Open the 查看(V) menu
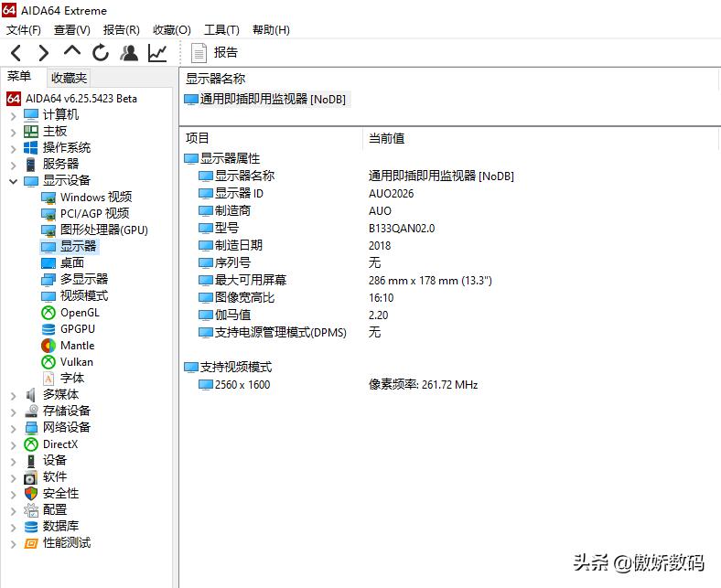Image resolution: width=721 pixels, height=588 pixels. (71, 30)
